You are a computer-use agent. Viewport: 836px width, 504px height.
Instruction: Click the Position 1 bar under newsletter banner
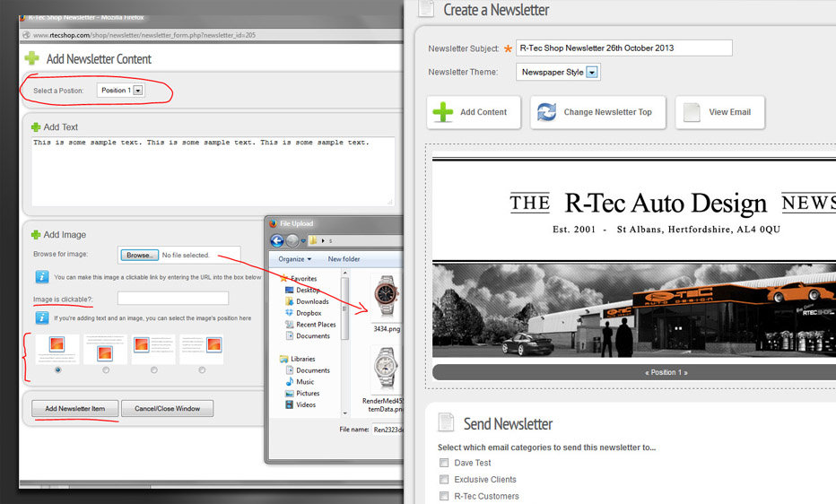click(634, 372)
